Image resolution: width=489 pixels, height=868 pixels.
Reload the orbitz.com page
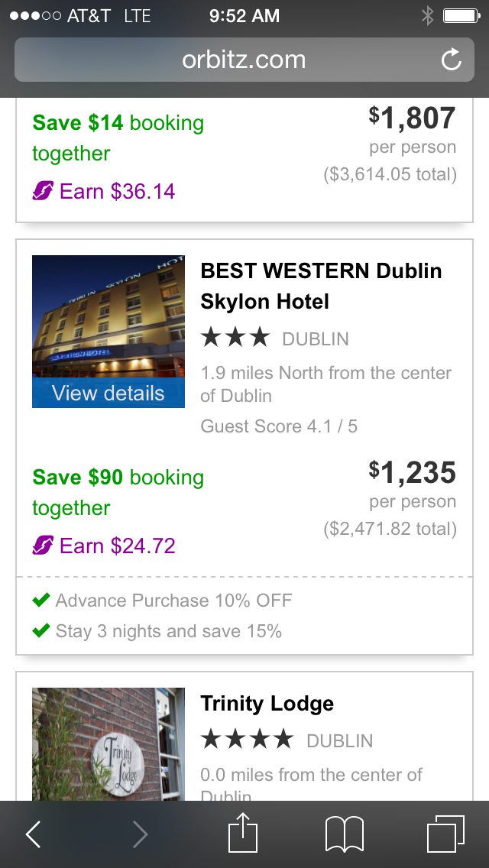[x=452, y=60]
